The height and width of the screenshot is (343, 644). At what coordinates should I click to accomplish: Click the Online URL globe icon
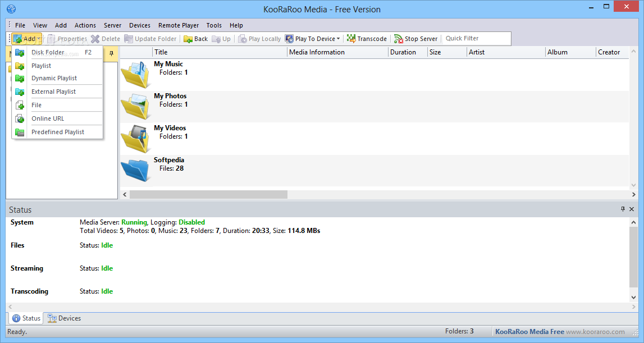coord(20,118)
